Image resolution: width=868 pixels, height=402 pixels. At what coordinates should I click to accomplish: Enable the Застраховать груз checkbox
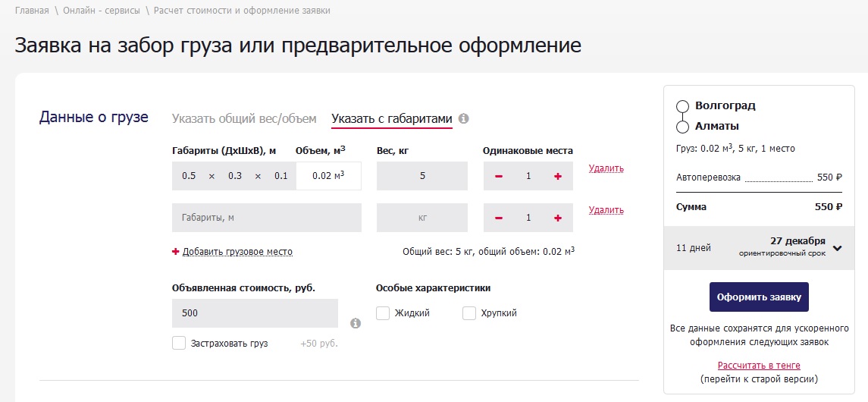[x=179, y=343]
